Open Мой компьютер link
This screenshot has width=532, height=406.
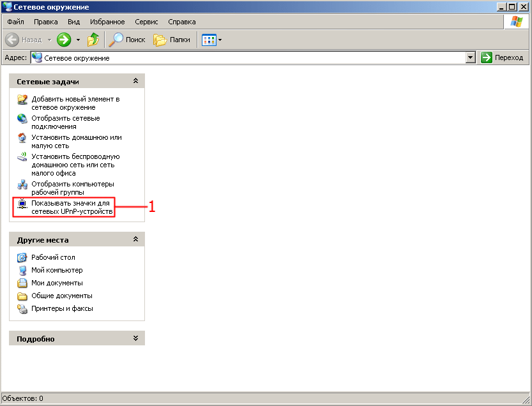coord(57,270)
